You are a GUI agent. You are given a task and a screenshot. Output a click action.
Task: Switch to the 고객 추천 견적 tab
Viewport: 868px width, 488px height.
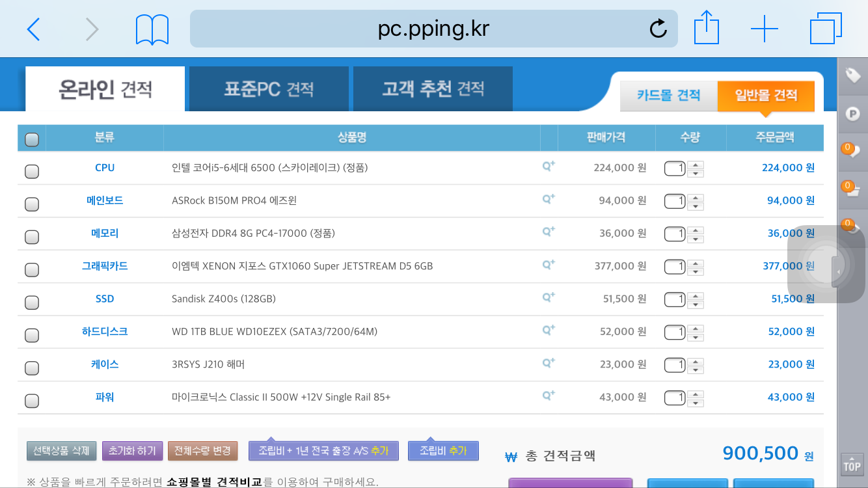pyautogui.click(x=433, y=88)
